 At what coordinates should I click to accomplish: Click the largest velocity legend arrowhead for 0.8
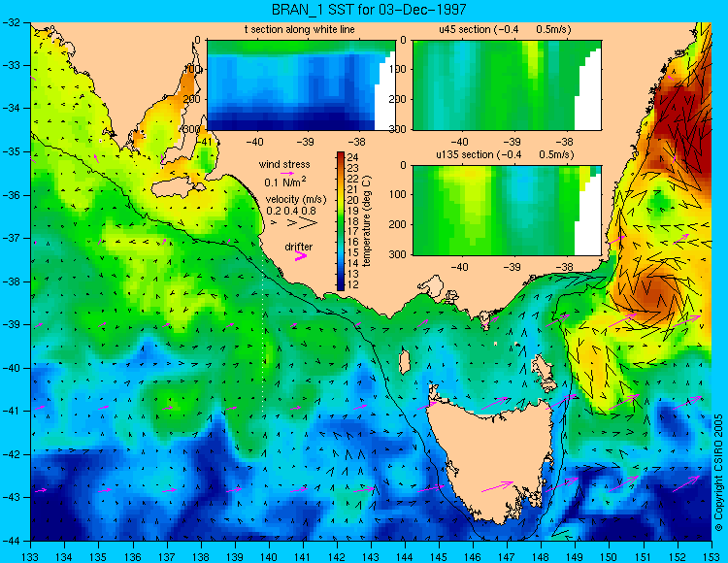[309, 223]
